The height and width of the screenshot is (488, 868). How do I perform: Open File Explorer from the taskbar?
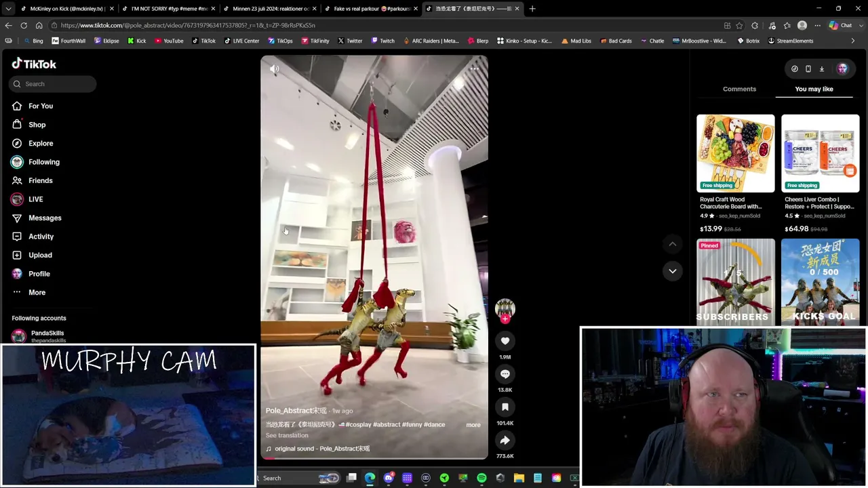click(519, 479)
